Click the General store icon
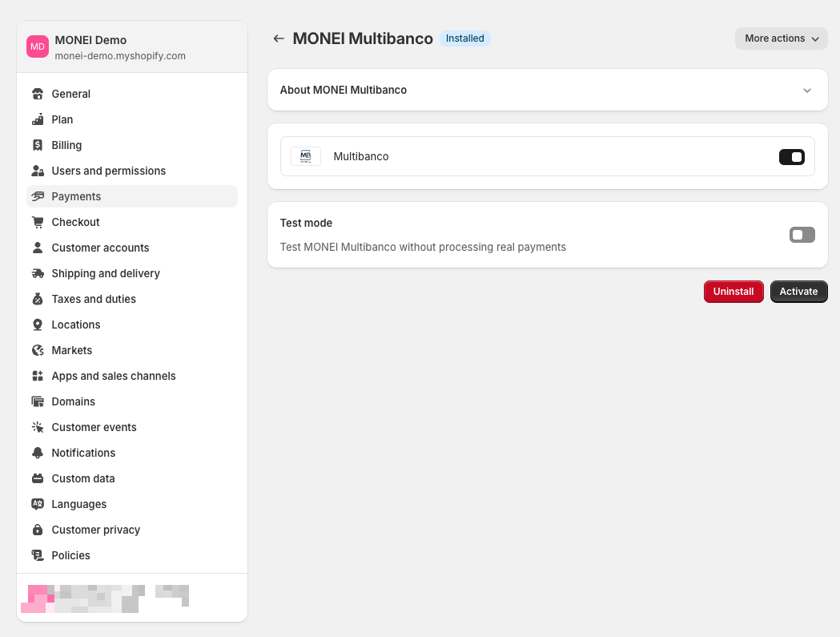The height and width of the screenshot is (637, 840). 38,94
